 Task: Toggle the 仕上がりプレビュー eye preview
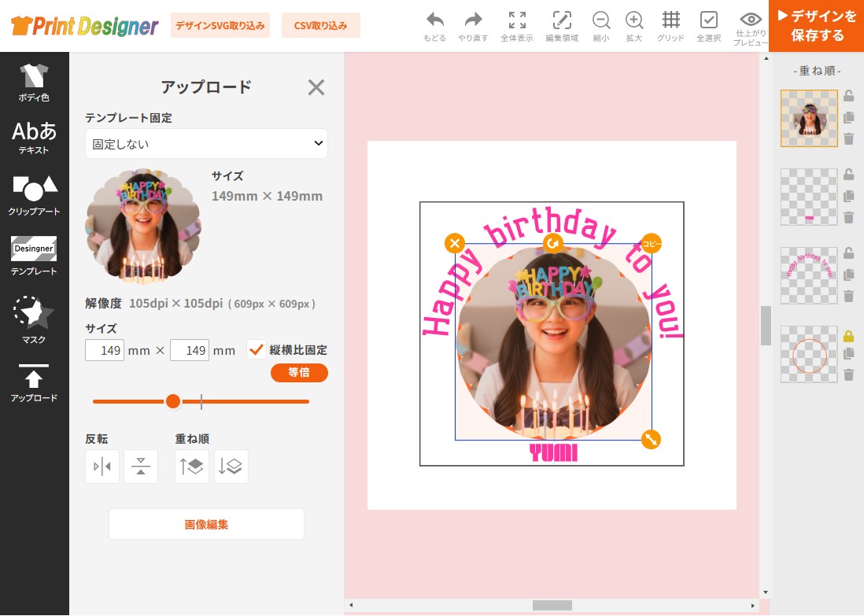(x=751, y=20)
